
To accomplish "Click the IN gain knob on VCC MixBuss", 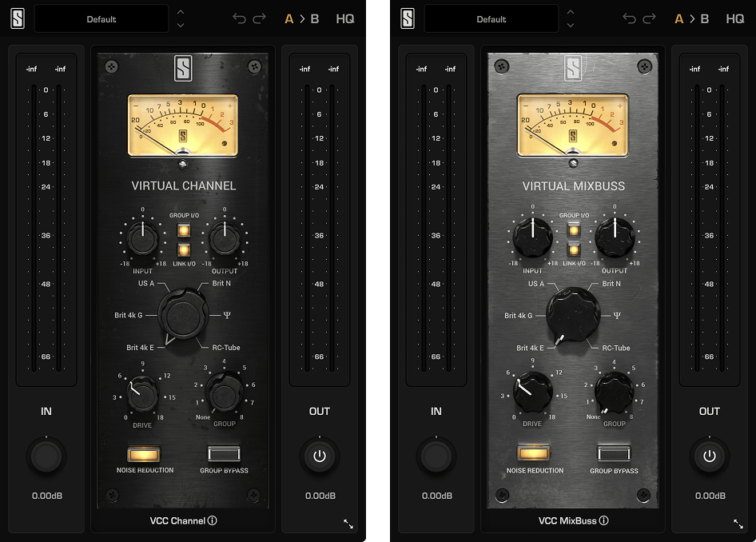I will [436, 456].
